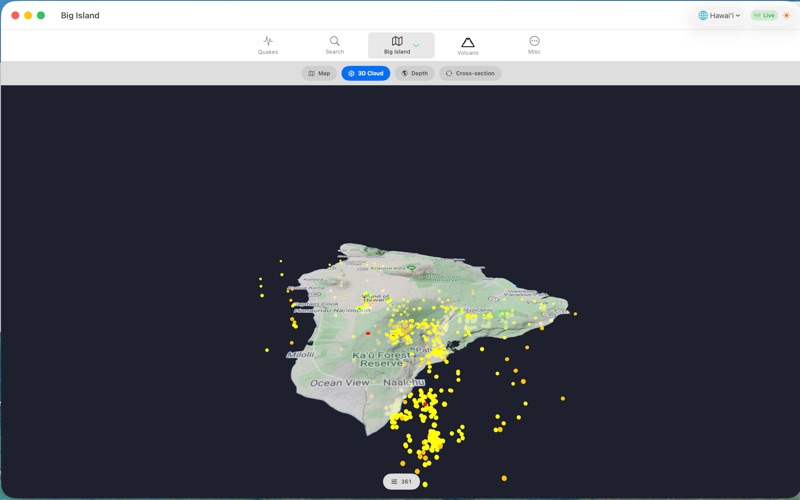The width and height of the screenshot is (800, 500).
Task: Click the sun appearance icon
Action: click(786, 15)
